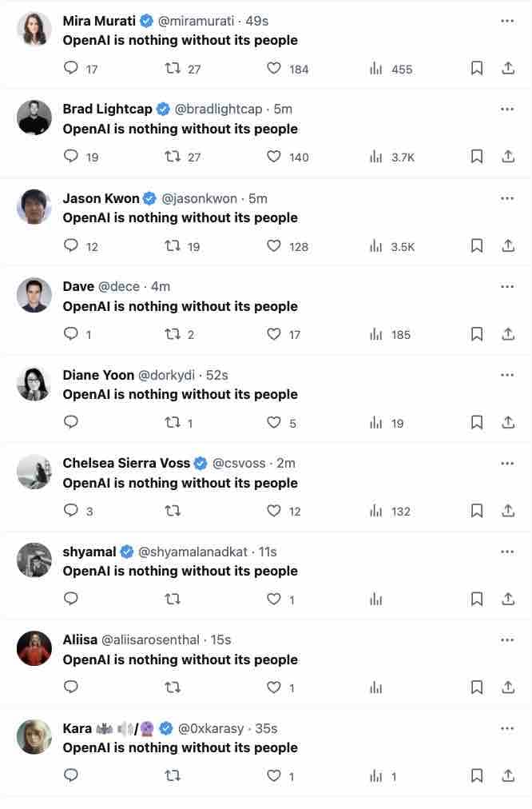The image size is (532, 809).
Task: Like Mira Murati's tweet
Action: point(274,69)
